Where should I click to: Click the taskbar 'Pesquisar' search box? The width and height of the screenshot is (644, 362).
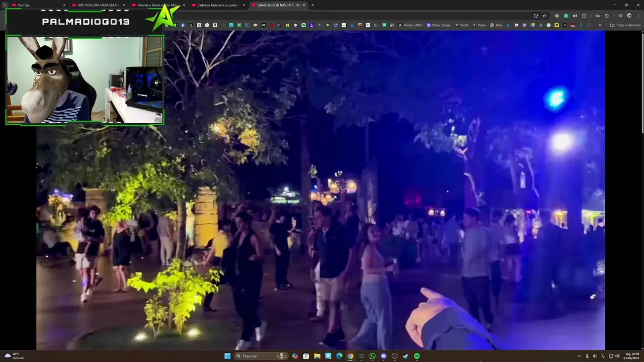click(x=262, y=356)
